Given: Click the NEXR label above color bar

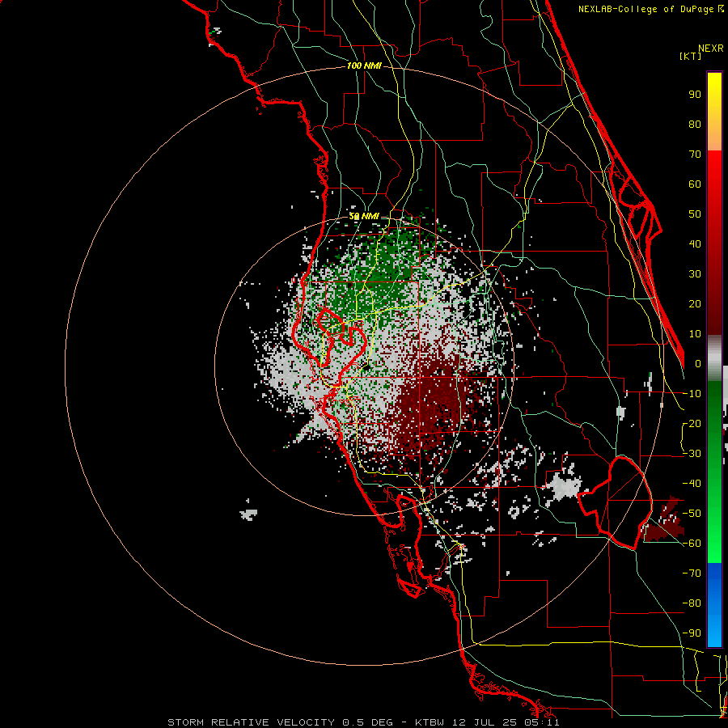Looking at the screenshot, I should point(711,49).
